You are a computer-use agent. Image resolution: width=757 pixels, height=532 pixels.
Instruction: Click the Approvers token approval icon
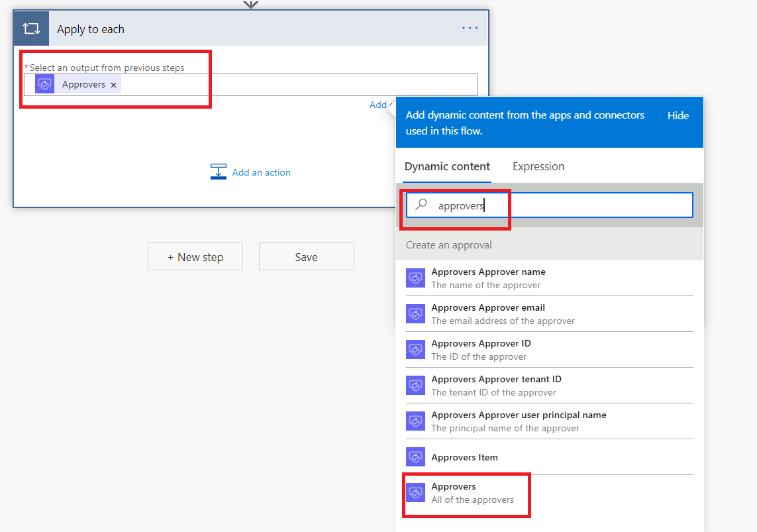pyautogui.click(x=45, y=84)
